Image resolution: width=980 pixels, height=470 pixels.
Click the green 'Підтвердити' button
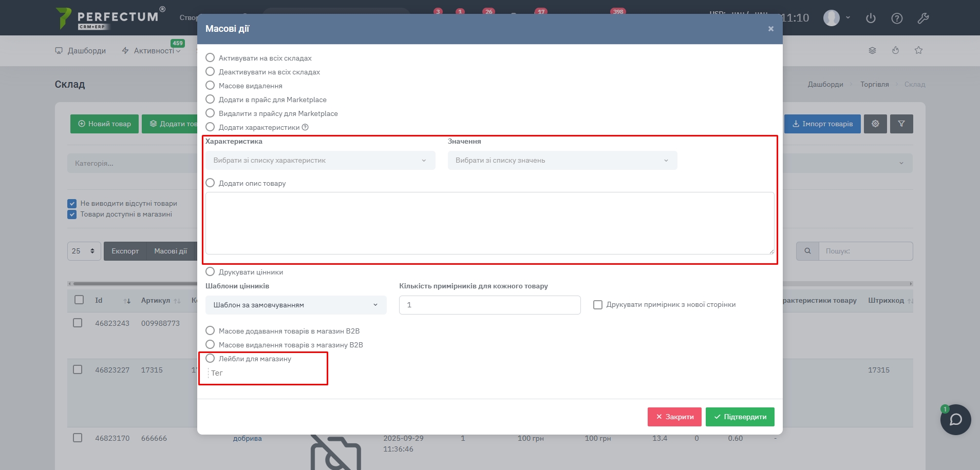pyautogui.click(x=740, y=417)
